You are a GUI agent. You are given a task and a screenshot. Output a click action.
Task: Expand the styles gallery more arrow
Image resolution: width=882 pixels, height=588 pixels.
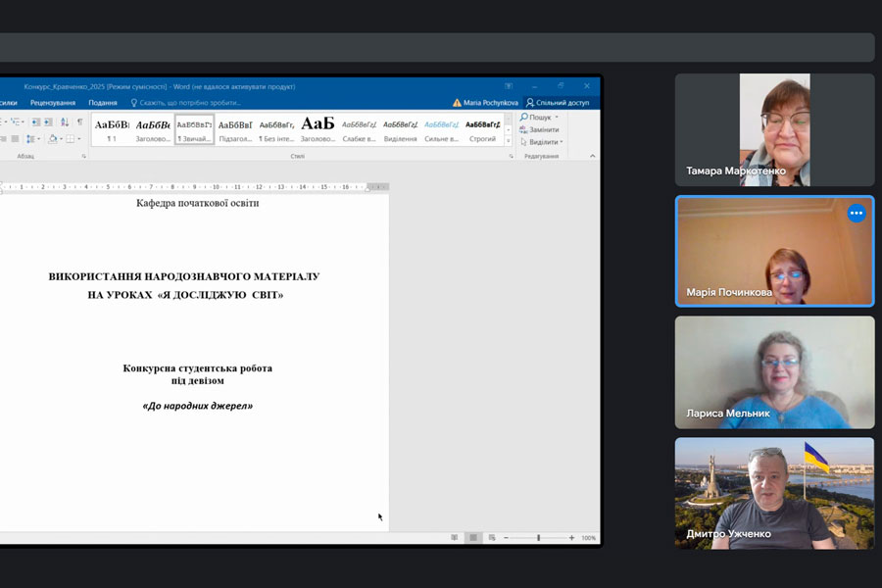pyautogui.click(x=509, y=141)
